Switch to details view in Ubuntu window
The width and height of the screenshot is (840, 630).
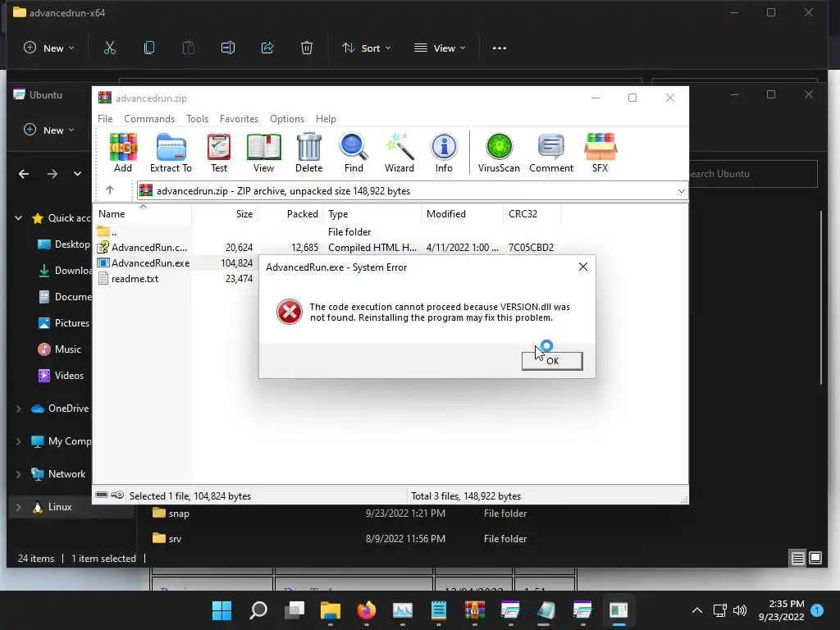797,558
